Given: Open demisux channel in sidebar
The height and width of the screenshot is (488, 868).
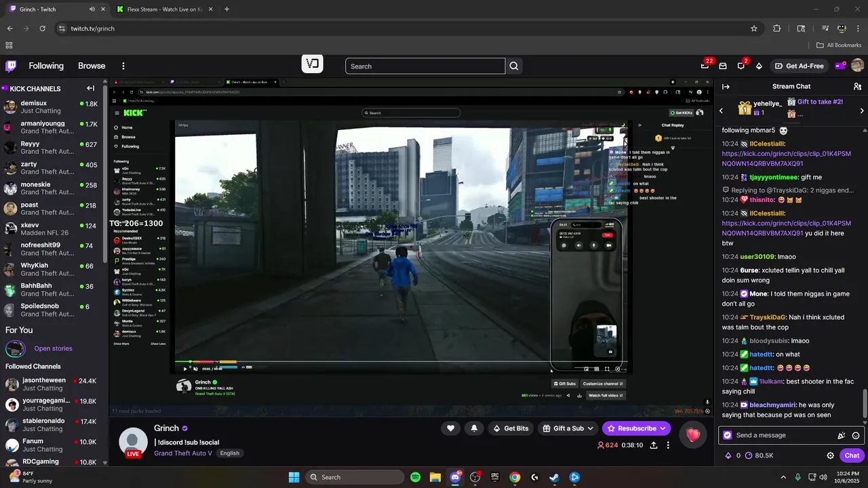Looking at the screenshot, I should 51,107.
